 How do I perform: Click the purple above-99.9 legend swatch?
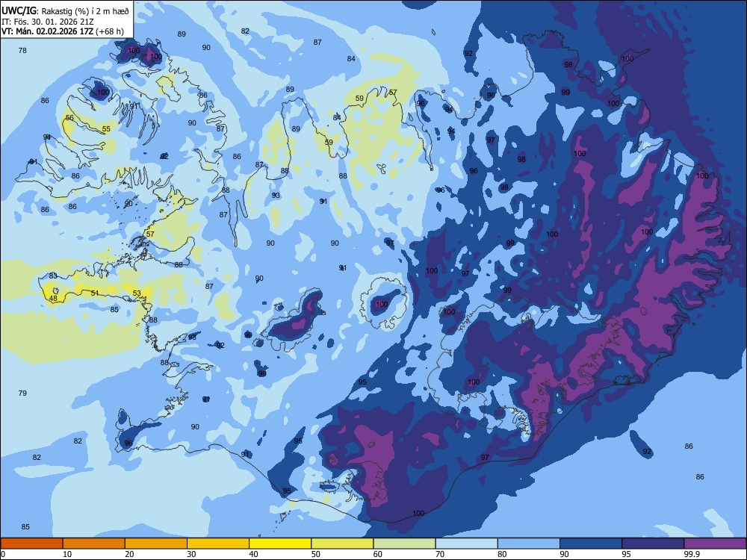715,544
